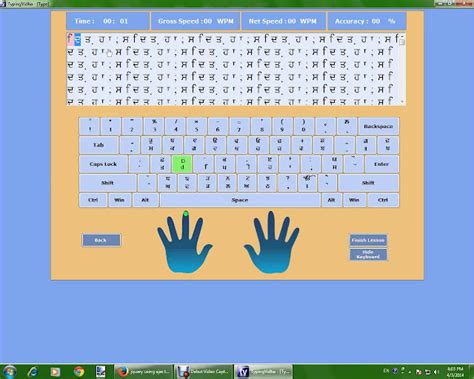Click the left Shift key
This screenshot has width=474, height=379.
point(108,183)
